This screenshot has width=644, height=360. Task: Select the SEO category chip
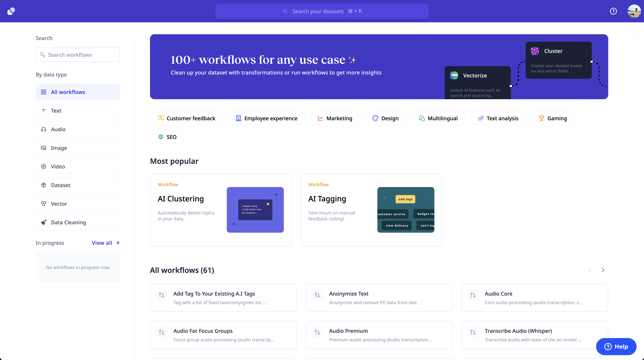click(x=167, y=137)
